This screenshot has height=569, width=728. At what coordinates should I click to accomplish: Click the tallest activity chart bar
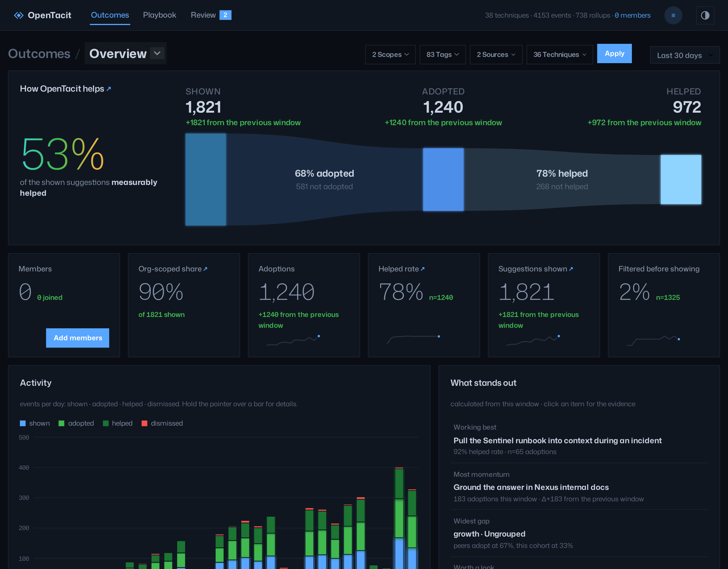399,518
